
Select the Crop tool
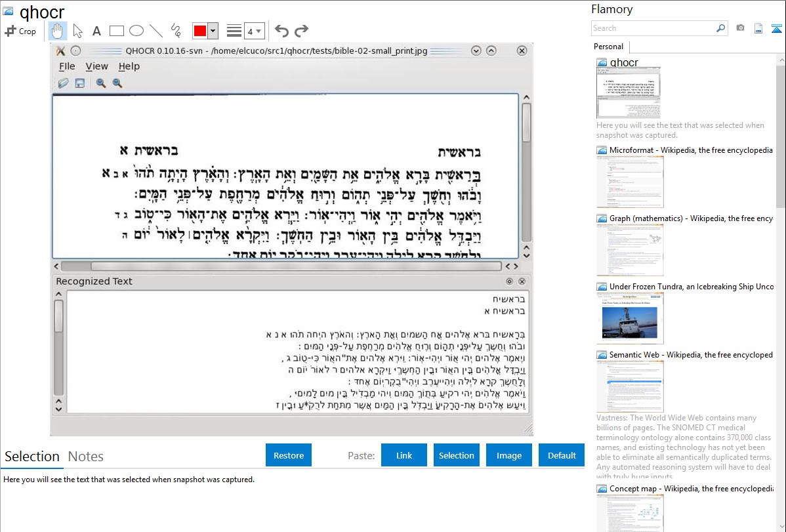click(20, 31)
